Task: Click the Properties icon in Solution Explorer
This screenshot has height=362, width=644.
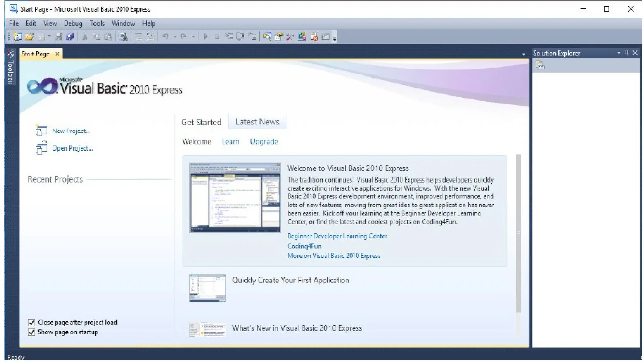Action: click(540, 65)
